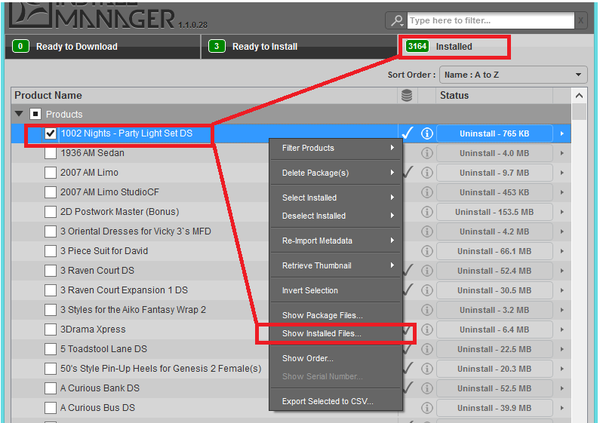The height and width of the screenshot is (423, 600).
Task: Expand options arrow beside Uninstall - 22.5 MB
Action: pos(562,349)
